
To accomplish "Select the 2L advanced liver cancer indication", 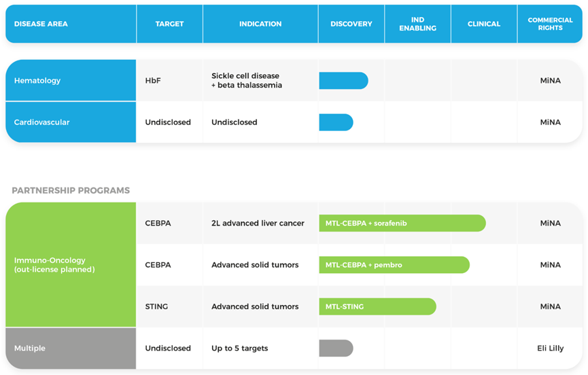I will point(258,223).
